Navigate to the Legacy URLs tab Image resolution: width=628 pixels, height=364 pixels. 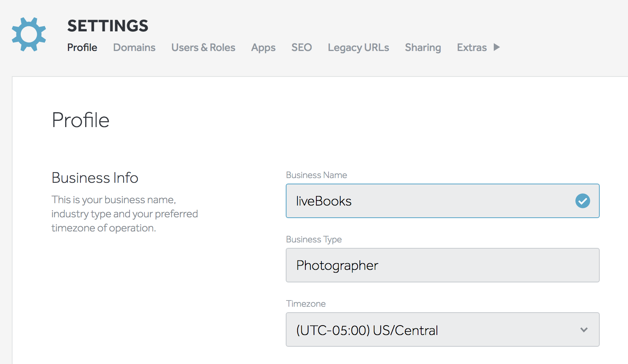tap(358, 47)
